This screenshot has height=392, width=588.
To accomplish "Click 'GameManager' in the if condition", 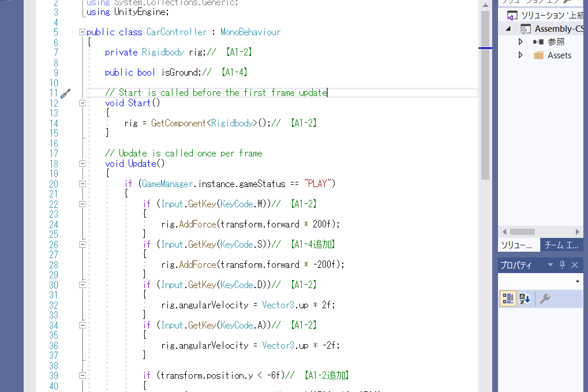I will [x=167, y=184].
